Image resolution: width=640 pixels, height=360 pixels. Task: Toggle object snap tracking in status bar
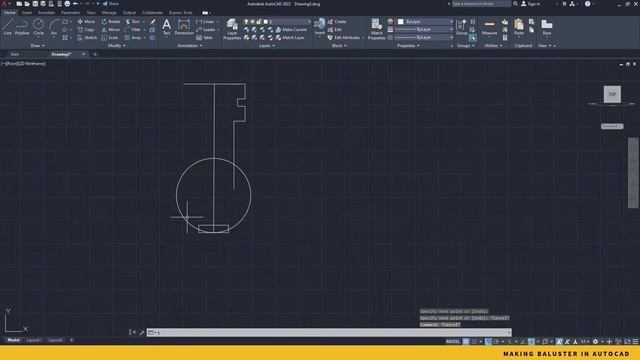click(523, 342)
